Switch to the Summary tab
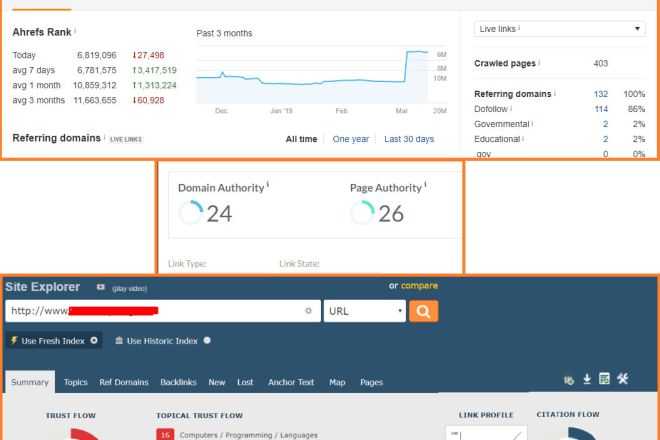 (x=30, y=382)
